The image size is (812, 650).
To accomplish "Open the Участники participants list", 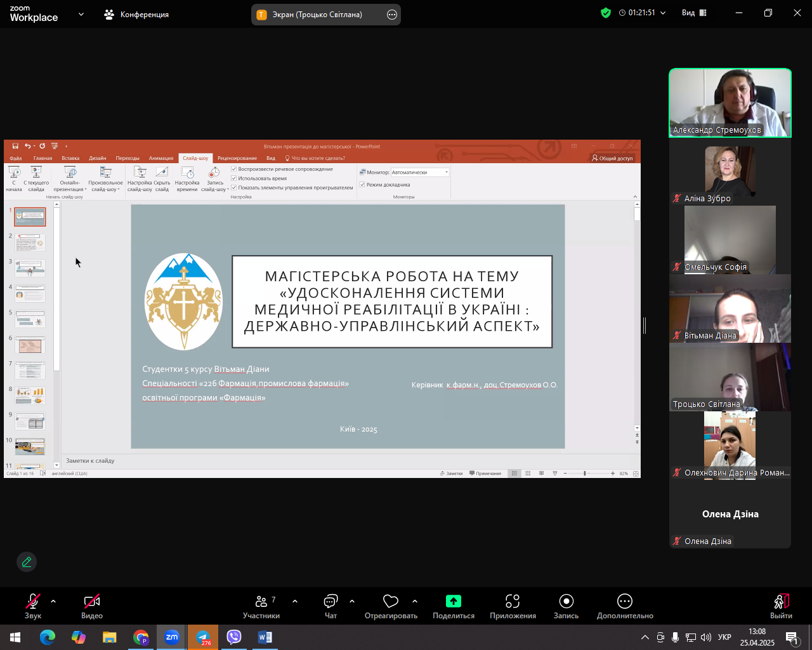I will (x=261, y=606).
